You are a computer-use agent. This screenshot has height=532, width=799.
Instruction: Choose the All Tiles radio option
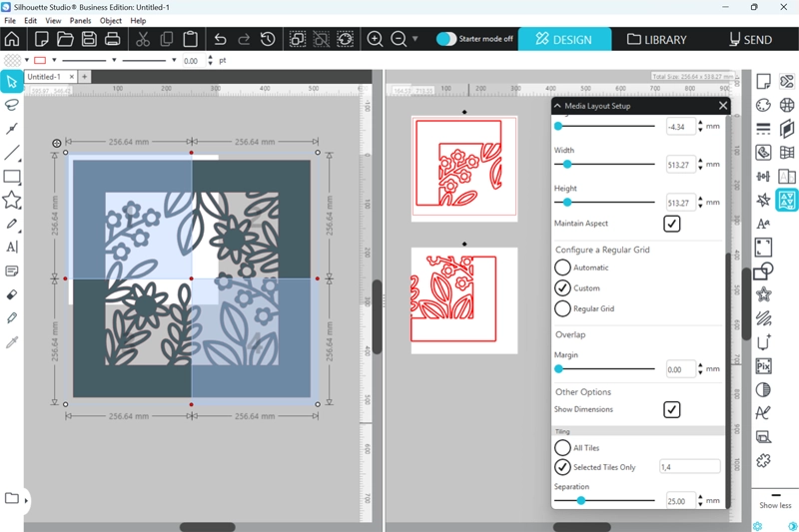tap(563, 448)
